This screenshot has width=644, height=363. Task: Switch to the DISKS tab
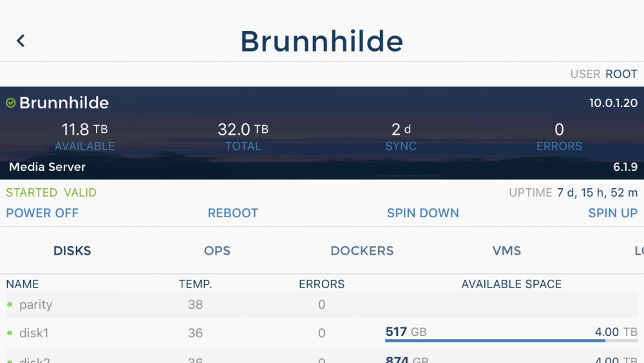coord(72,251)
